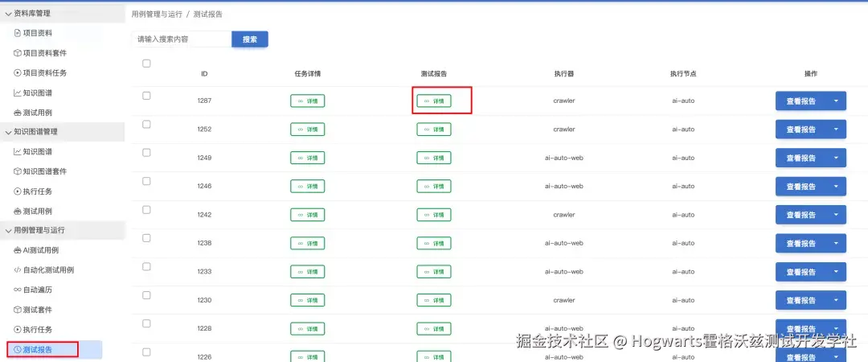Click 测试报告 详情 link for ID 1246
The width and height of the screenshot is (868, 362).
click(434, 187)
